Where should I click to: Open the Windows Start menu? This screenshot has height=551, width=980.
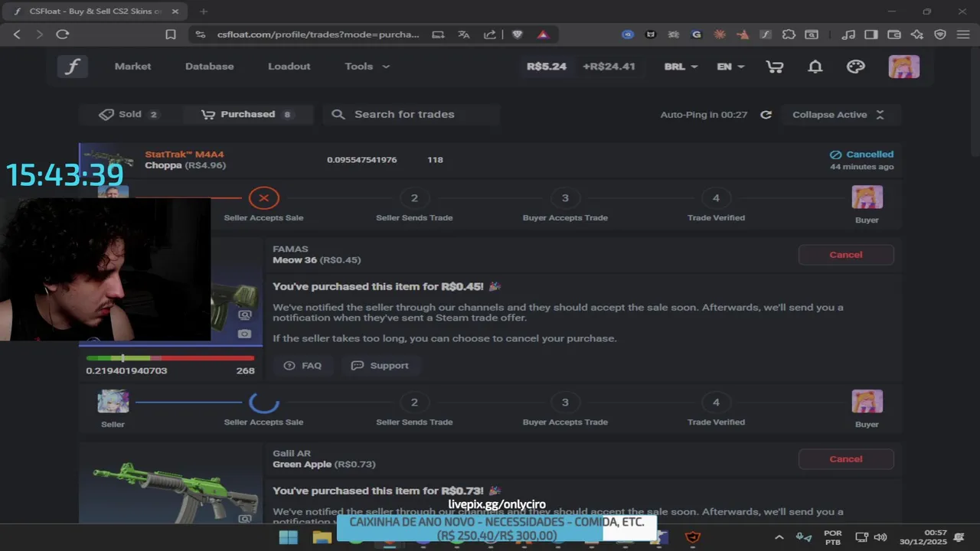289,537
